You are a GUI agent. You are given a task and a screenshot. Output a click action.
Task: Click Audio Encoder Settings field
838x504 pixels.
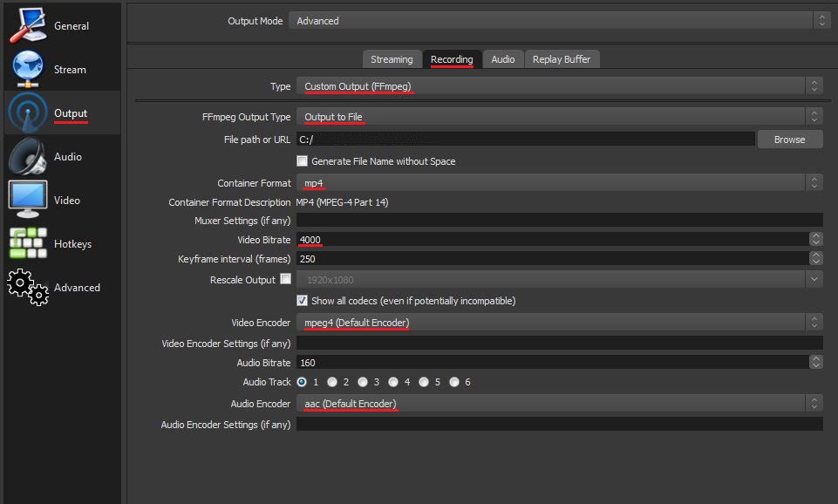pyautogui.click(x=560, y=425)
